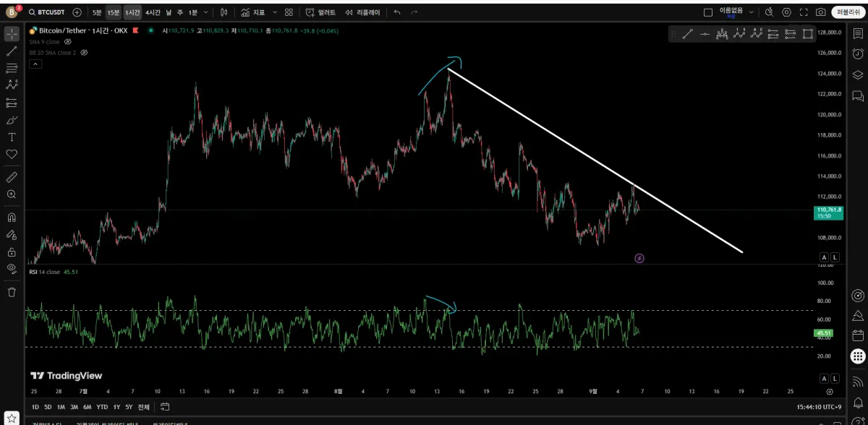Screen dimensions: 868x425
Task: Open favorites star toolbar button
Action: point(12,418)
